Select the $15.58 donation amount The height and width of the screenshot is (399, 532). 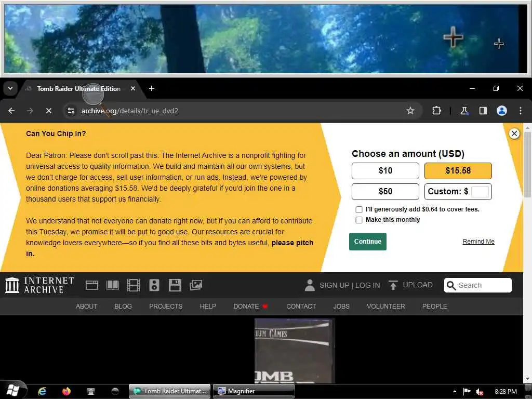(458, 170)
